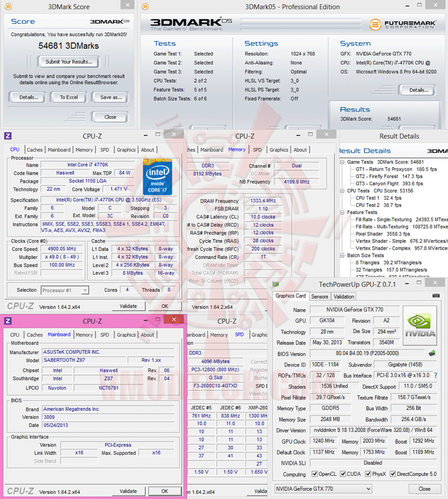This screenshot has height=499, width=448.
Task: Click the NVIDIA logo in GPU-Z
Action: [x=420, y=325]
